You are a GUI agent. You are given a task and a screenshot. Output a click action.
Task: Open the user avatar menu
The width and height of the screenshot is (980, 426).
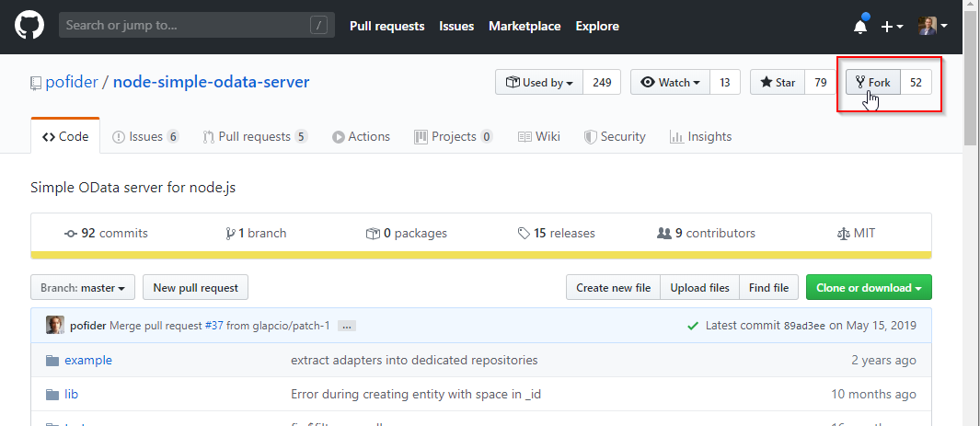[x=932, y=26]
